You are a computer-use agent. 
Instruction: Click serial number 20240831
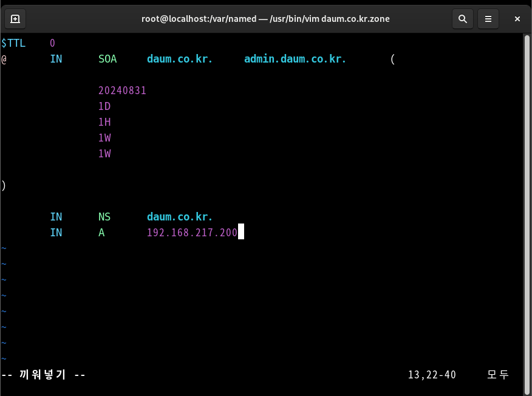pyautogui.click(x=122, y=90)
